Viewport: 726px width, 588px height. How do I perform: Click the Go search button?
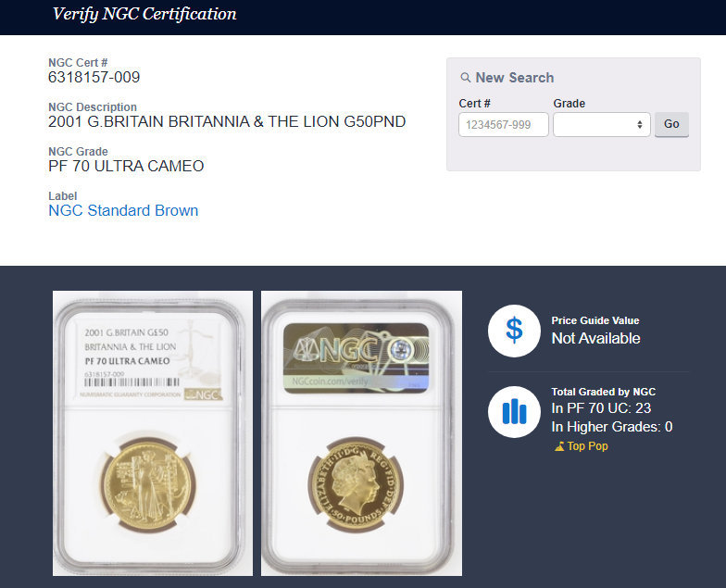tap(671, 124)
